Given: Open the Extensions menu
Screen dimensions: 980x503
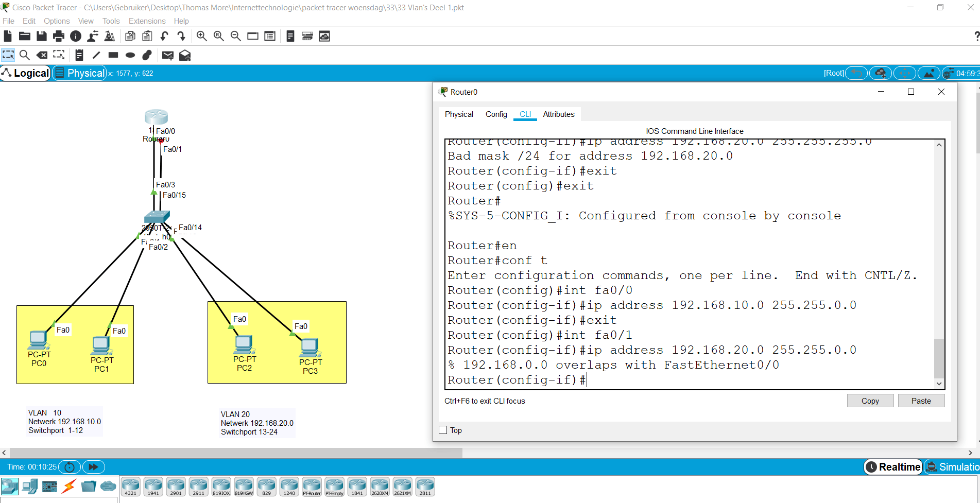Looking at the screenshot, I should click(x=147, y=21).
